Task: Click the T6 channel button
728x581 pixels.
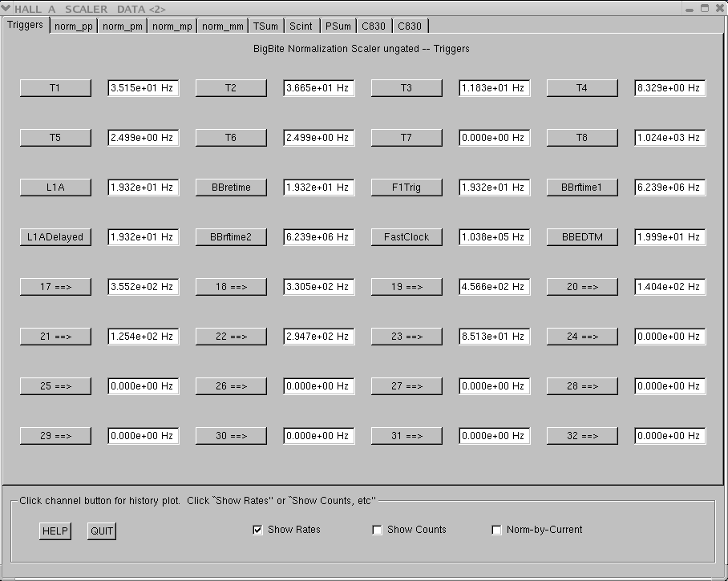Action: coord(231,138)
